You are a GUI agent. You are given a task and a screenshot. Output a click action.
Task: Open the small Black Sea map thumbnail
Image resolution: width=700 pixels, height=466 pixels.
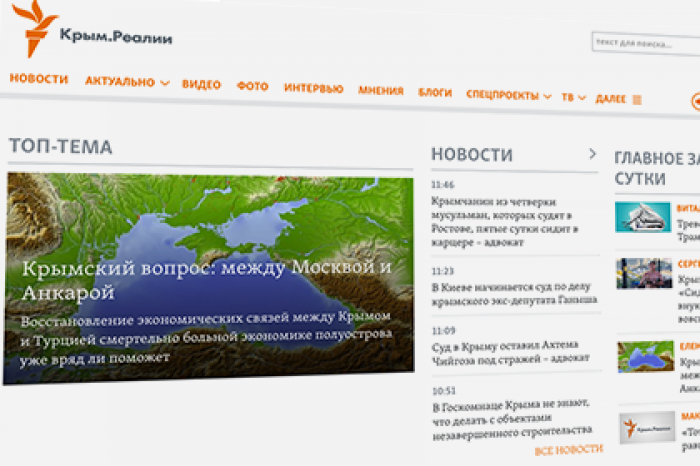(646, 356)
